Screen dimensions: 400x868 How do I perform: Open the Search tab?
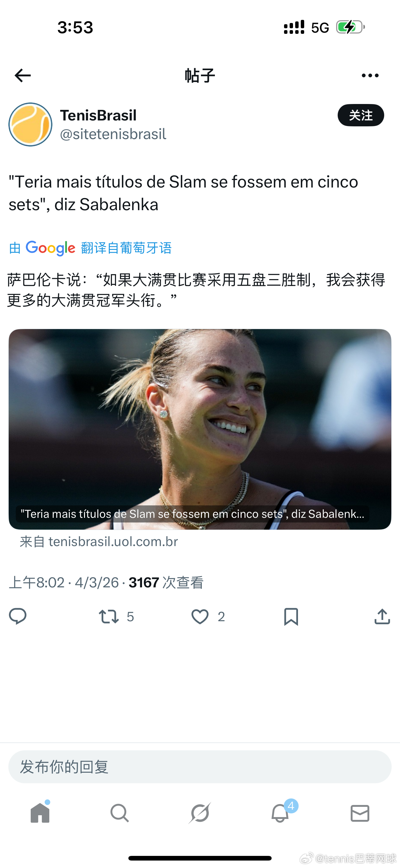pyautogui.click(x=119, y=813)
